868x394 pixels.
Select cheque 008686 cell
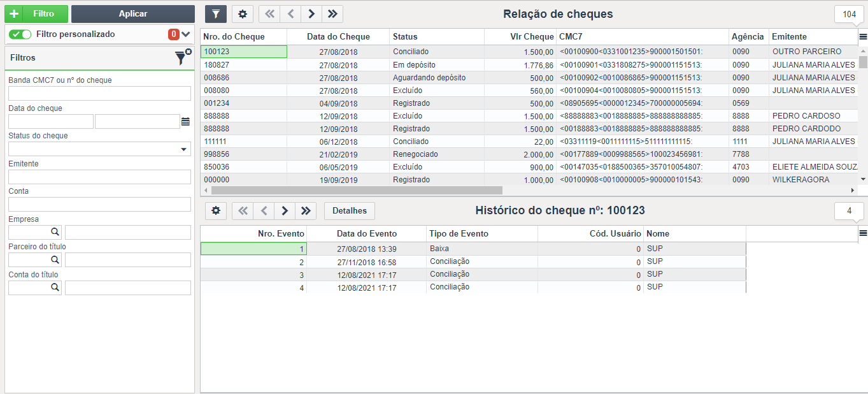[x=244, y=78]
